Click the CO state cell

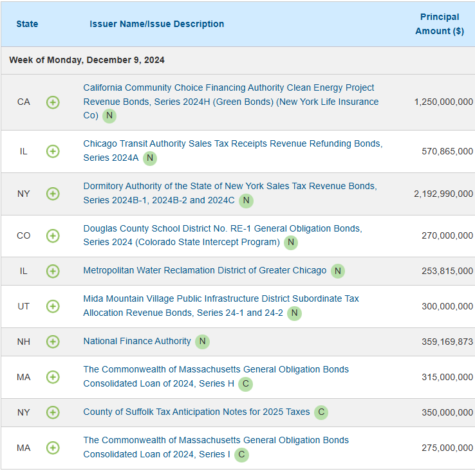(x=24, y=236)
